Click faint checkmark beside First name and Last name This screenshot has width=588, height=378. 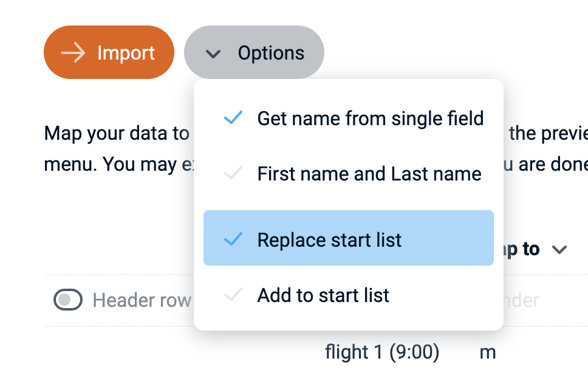point(233,174)
